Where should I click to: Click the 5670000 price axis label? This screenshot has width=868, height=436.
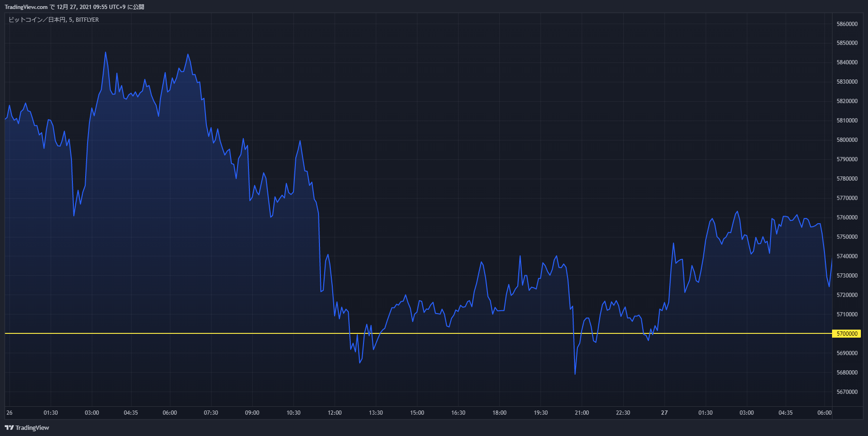coord(847,392)
